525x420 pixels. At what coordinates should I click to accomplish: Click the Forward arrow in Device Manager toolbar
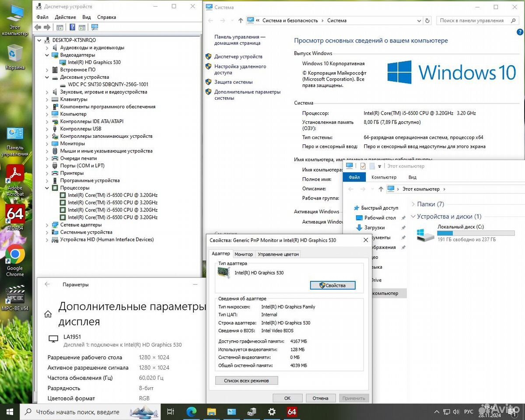click(x=47, y=28)
